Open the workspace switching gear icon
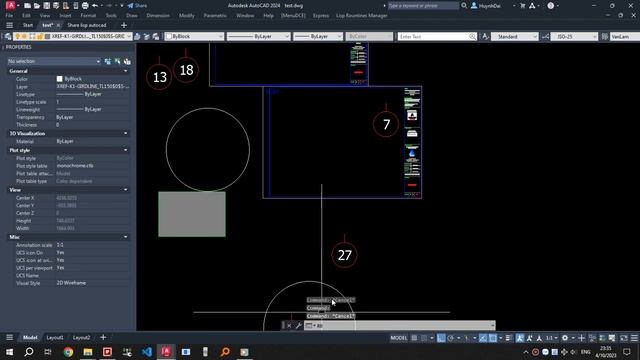This screenshot has width=640, height=360. pos(565,338)
